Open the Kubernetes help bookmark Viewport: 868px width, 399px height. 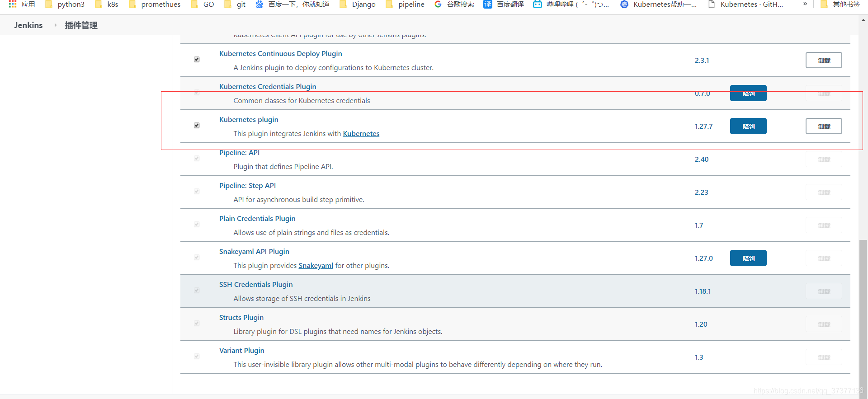[x=659, y=5]
